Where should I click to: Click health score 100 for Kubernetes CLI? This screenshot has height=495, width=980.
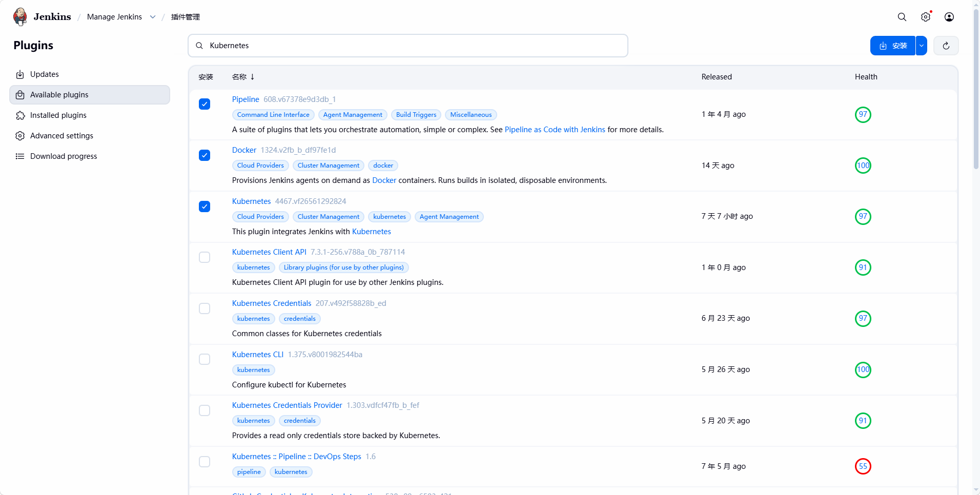(x=863, y=369)
